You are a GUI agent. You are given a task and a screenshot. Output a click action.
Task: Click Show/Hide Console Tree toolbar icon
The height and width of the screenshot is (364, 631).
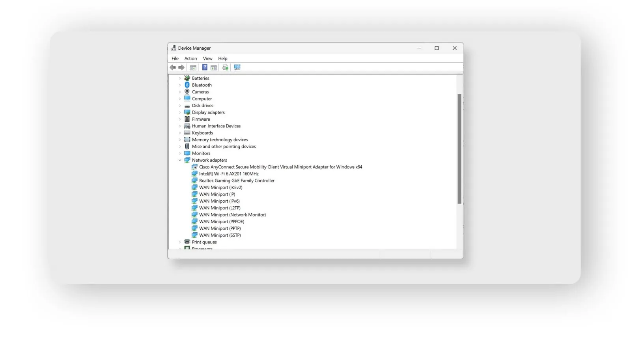pos(193,67)
